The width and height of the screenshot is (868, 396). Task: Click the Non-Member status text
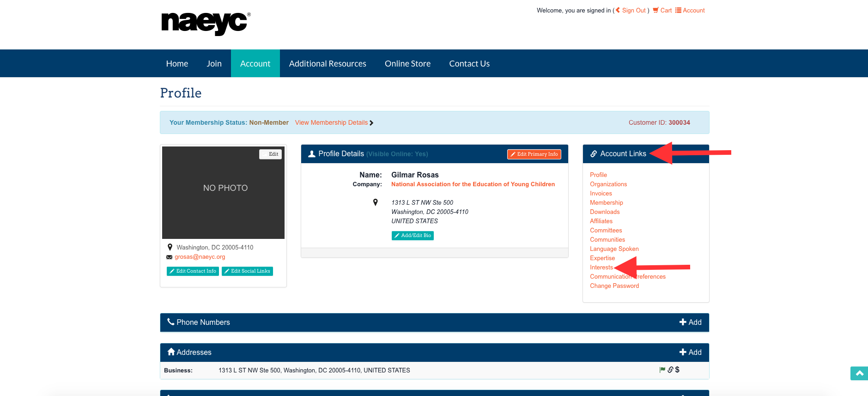pos(269,122)
